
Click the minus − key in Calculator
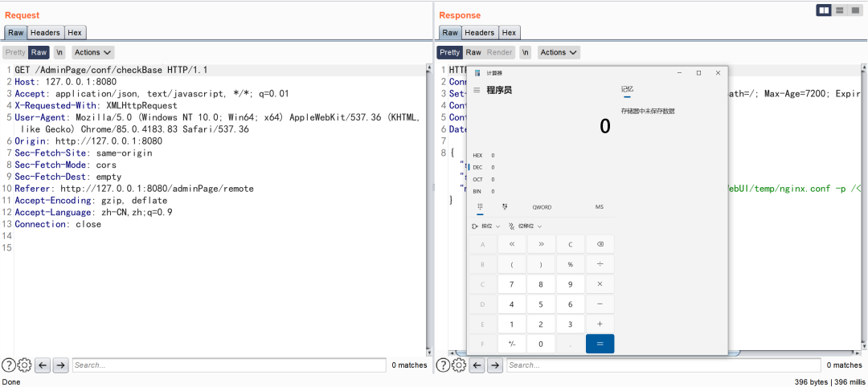pos(600,304)
